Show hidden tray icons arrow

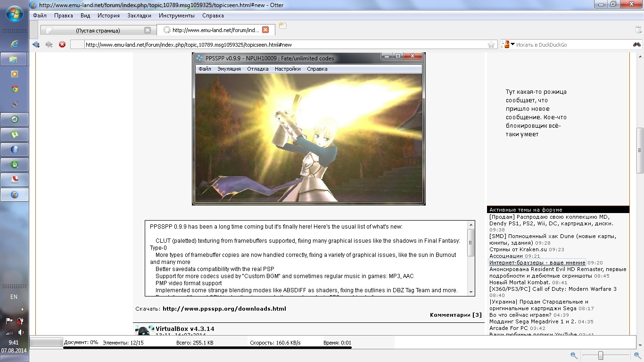point(22,309)
